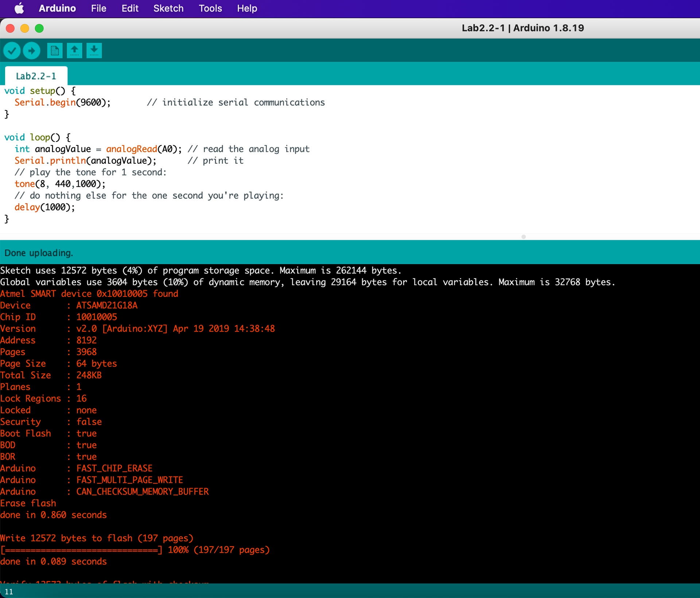
Task: Click 'done in 0.089 seconds' line
Action: [54, 562]
